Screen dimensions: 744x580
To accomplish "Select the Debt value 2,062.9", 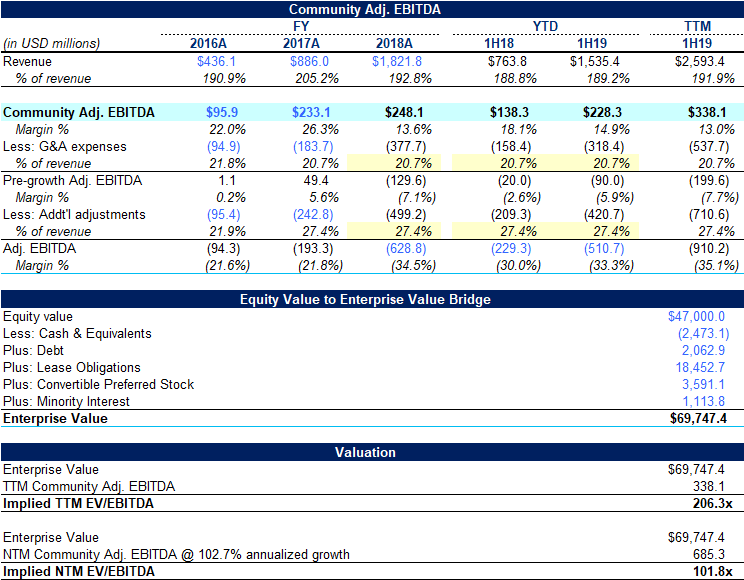I will [704, 351].
